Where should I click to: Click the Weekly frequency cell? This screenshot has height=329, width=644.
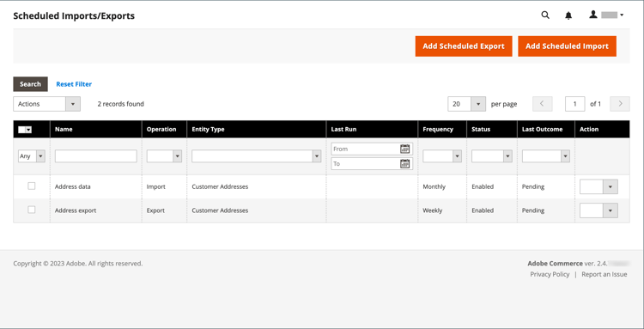click(x=433, y=210)
